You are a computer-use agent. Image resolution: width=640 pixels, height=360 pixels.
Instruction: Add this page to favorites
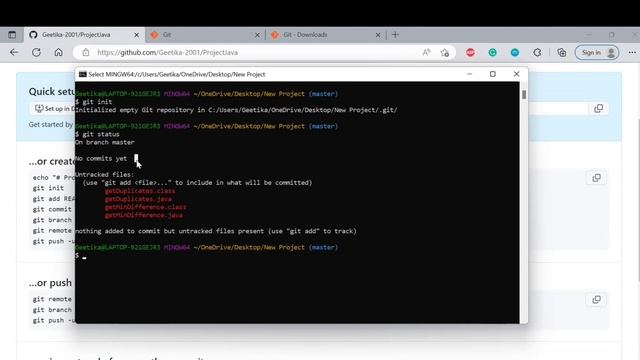445,52
